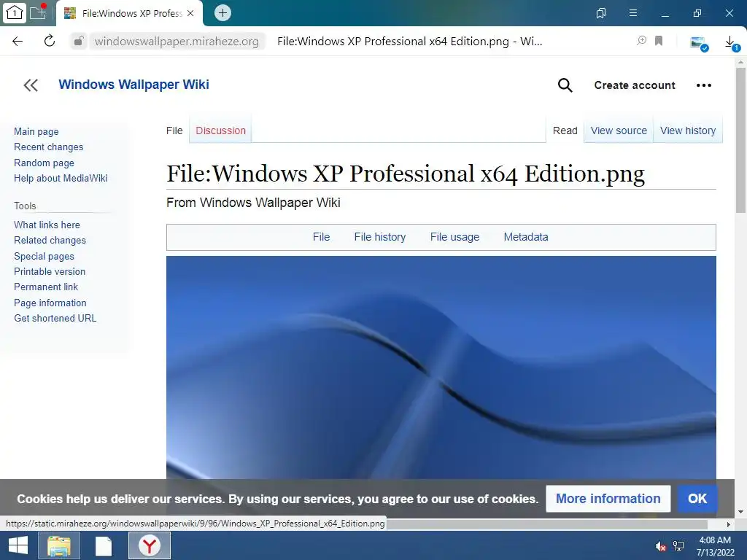Open the blank document taskbar icon
This screenshot has height=560, width=747.
104,545
